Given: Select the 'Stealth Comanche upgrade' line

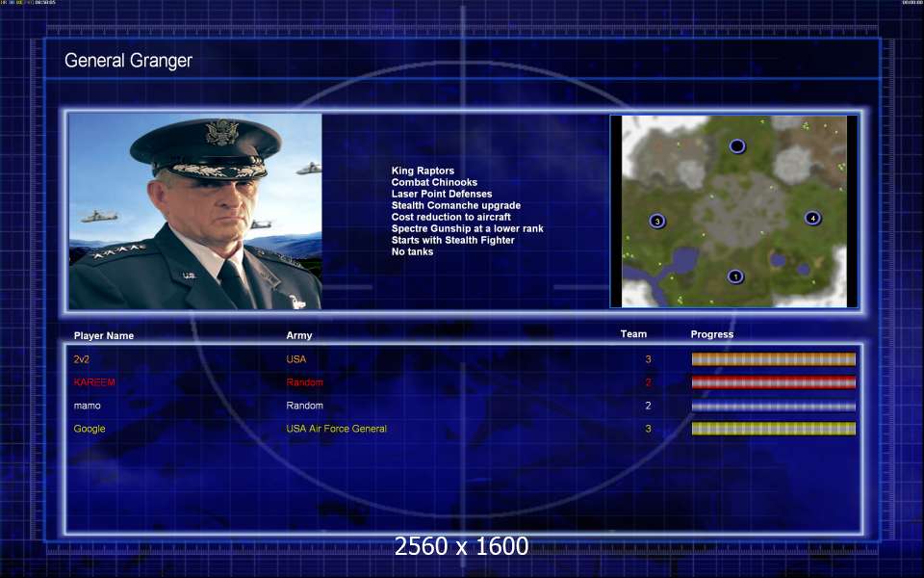Looking at the screenshot, I should click(456, 205).
